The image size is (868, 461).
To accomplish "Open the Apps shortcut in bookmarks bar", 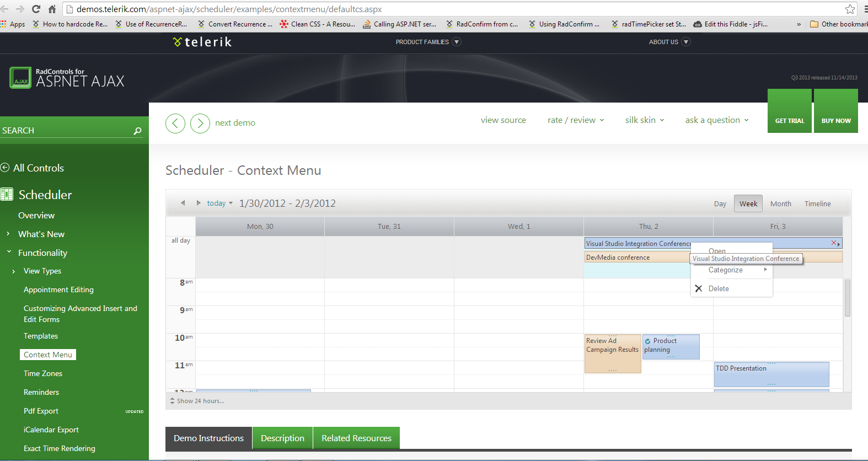I will 13,24.
